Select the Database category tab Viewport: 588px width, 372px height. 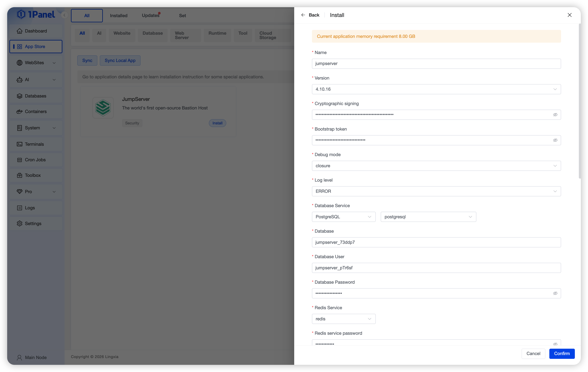coord(153,33)
